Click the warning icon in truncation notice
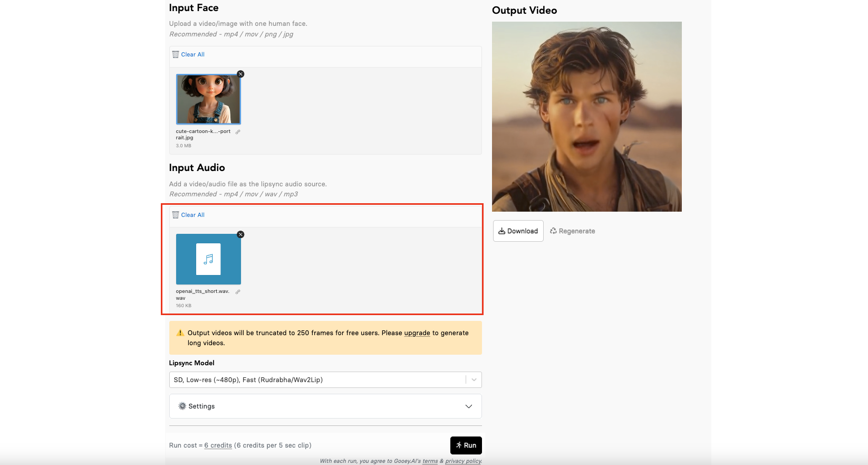 [x=180, y=333]
